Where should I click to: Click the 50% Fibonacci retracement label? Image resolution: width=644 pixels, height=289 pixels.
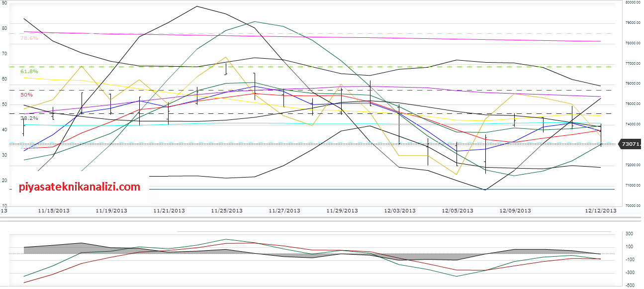coord(26,95)
